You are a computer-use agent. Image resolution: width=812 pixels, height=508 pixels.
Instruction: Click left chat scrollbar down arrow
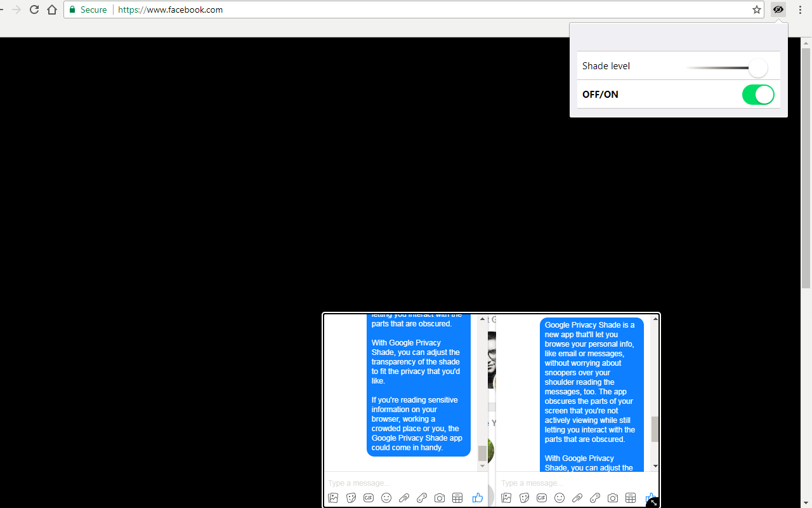point(482,466)
